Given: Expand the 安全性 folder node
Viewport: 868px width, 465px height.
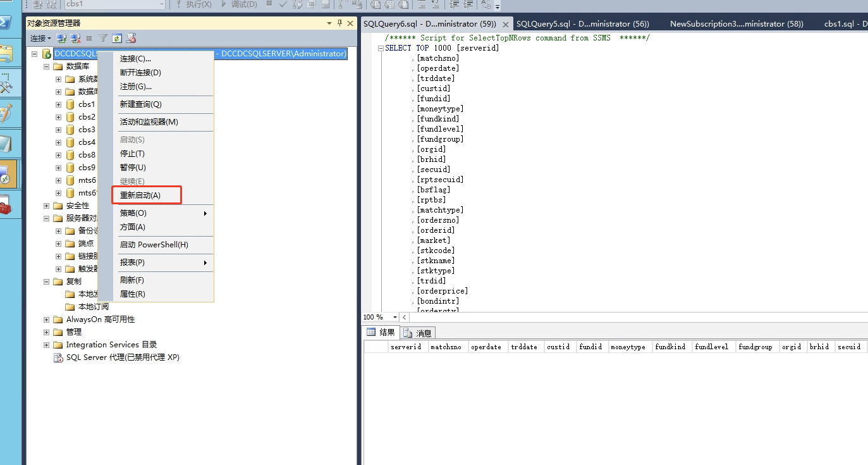Looking at the screenshot, I should point(46,206).
